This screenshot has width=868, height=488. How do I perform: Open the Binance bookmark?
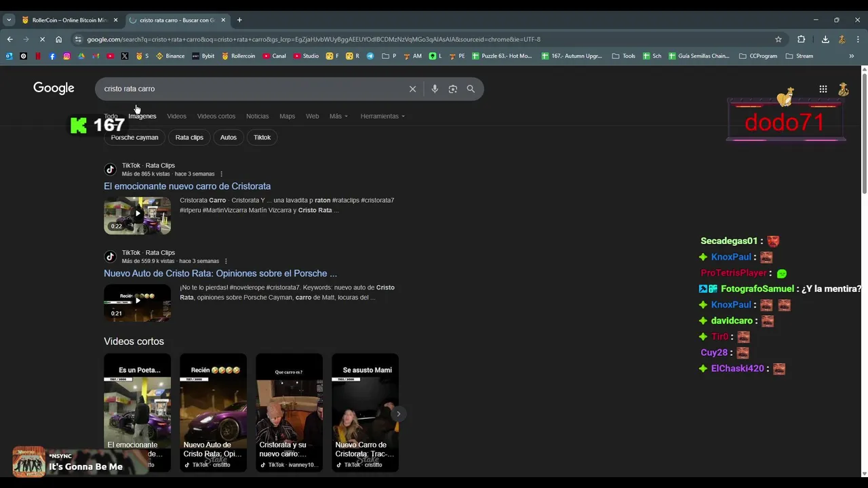[170, 56]
